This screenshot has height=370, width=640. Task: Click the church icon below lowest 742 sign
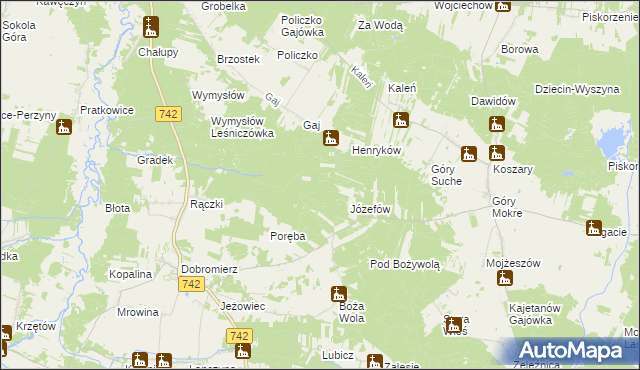click(x=243, y=351)
